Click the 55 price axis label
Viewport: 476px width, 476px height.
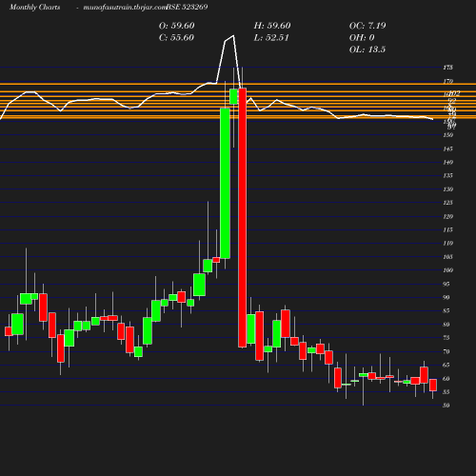coord(446,392)
